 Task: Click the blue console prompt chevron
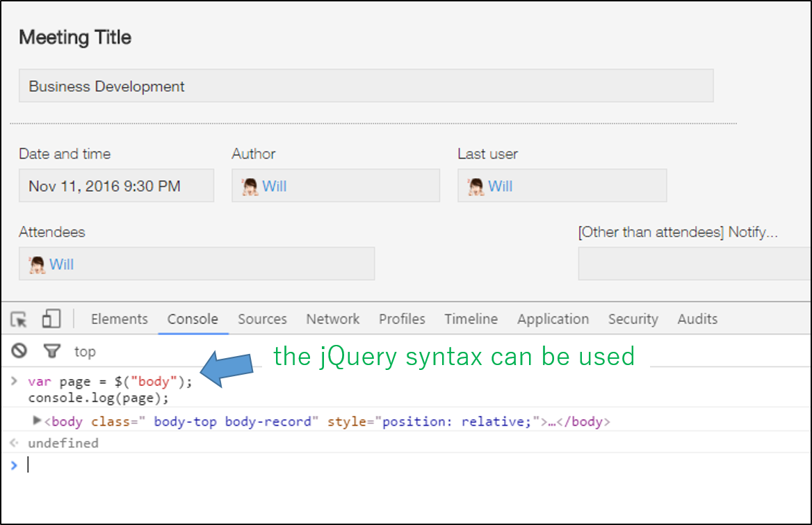pos(15,464)
